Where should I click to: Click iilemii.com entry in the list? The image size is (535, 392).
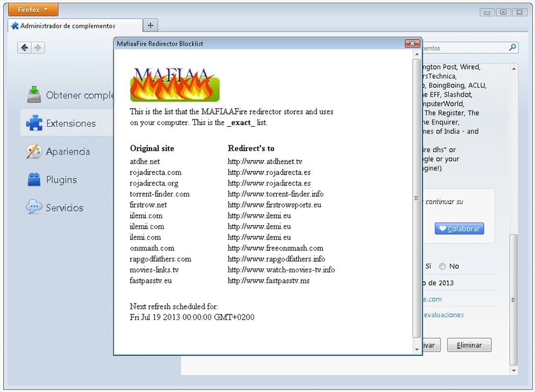[147, 226]
